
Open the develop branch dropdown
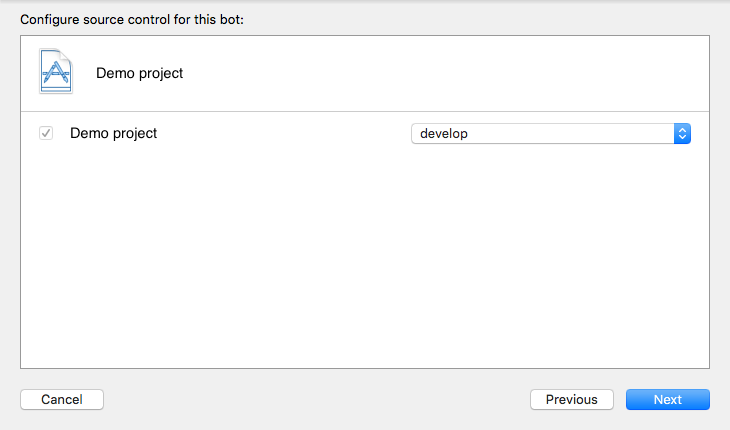click(550, 134)
